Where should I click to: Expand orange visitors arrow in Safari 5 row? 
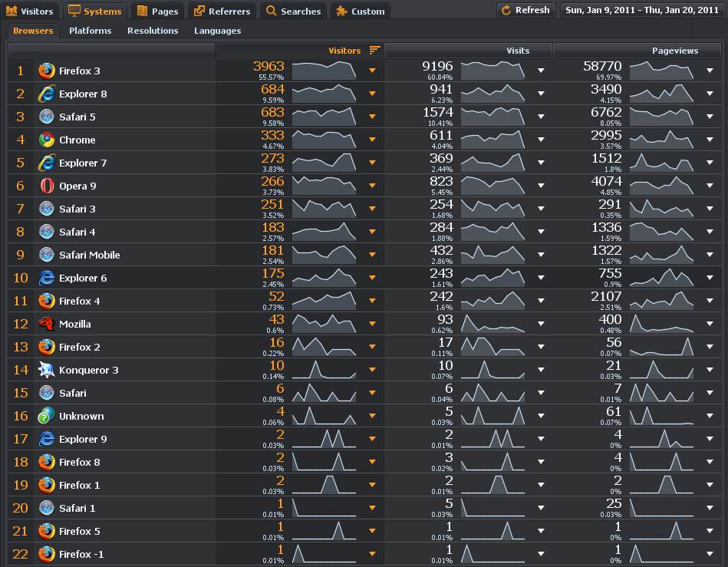372,117
